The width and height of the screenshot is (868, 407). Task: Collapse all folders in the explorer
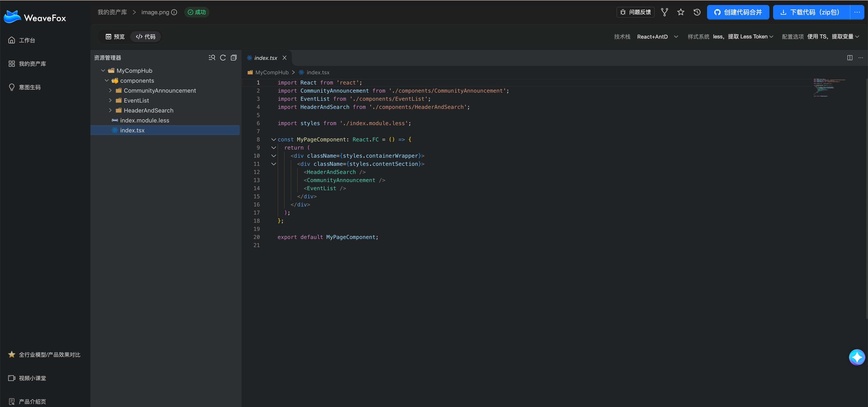click(x=234, y=58)
